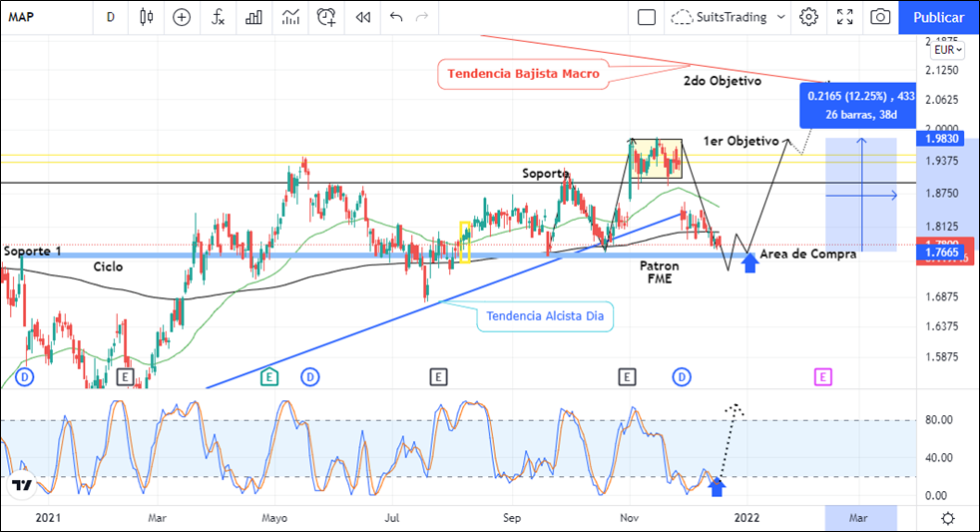Screen dimensions: 980x532
Task: Redo the last chart action
Action: click(x=422, y=17)
